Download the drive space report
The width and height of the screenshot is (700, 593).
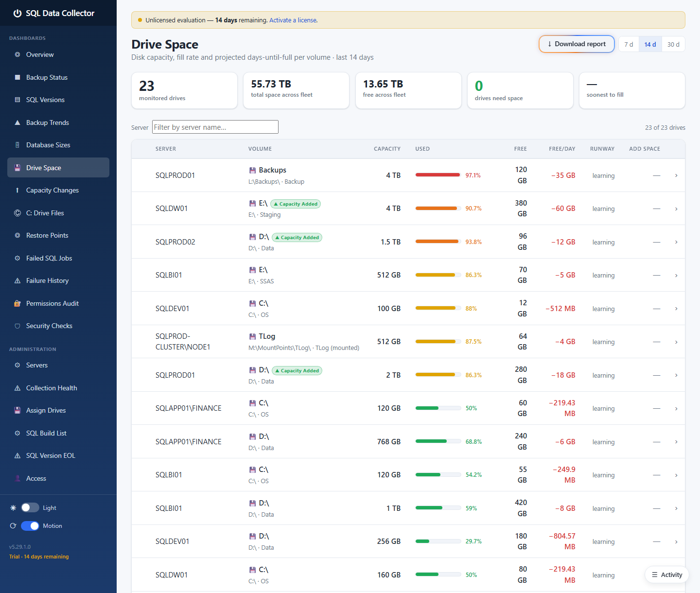point(577,44)
